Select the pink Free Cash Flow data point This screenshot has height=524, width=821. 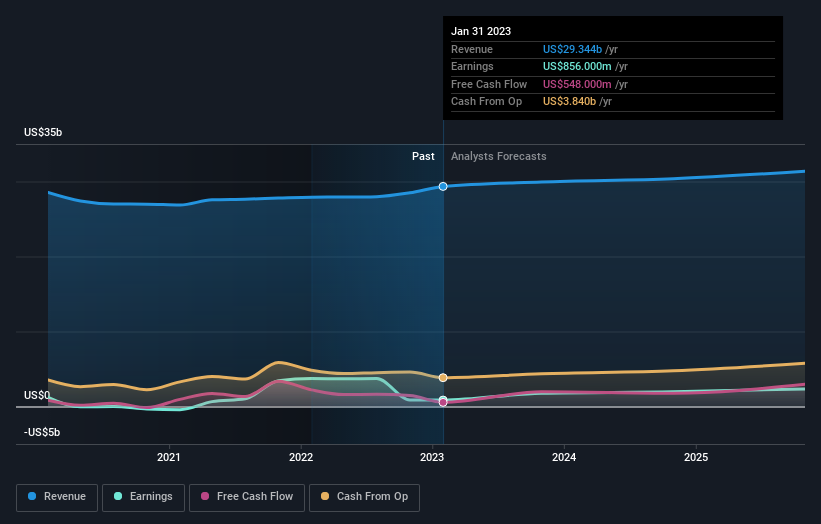point(443,403)
